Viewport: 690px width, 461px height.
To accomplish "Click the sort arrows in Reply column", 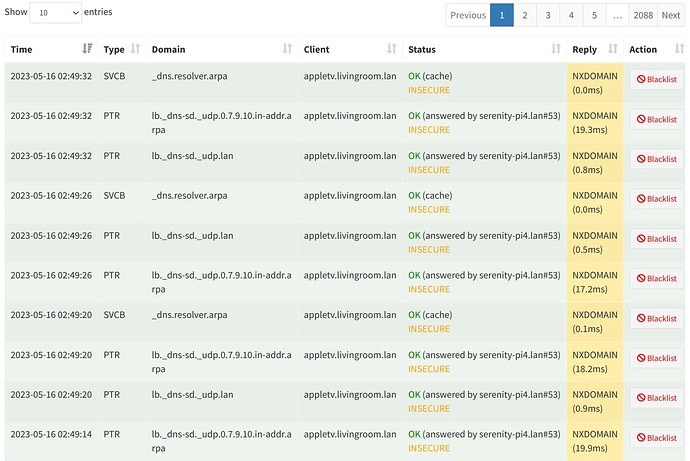I will (612, 49).
